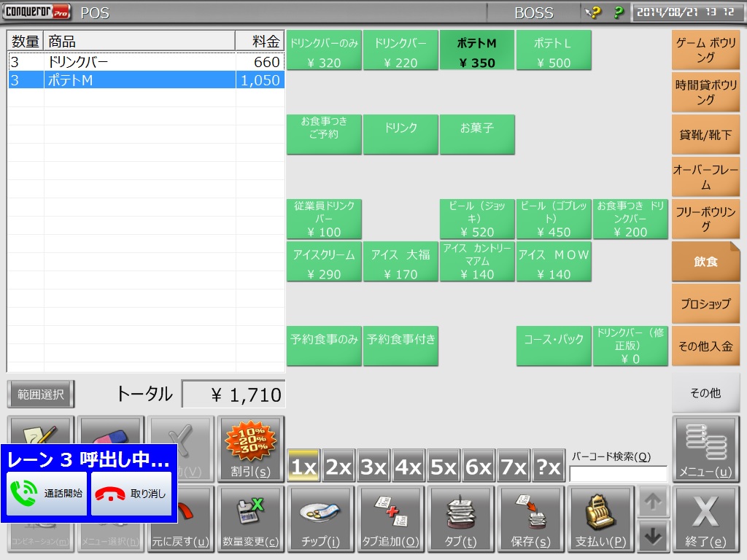Open the お菓子 snacks category

(477, 134)
